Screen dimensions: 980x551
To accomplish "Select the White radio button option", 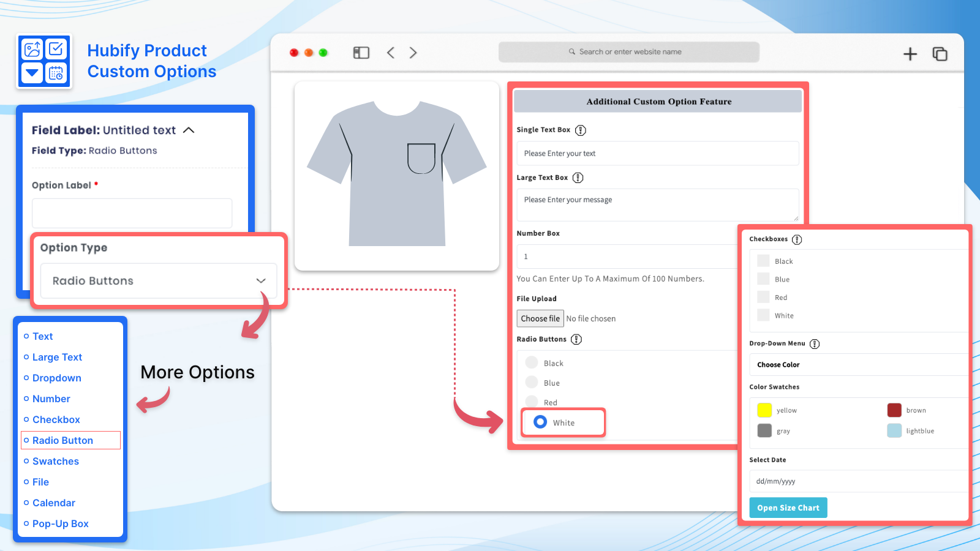I will click(540, 422).
